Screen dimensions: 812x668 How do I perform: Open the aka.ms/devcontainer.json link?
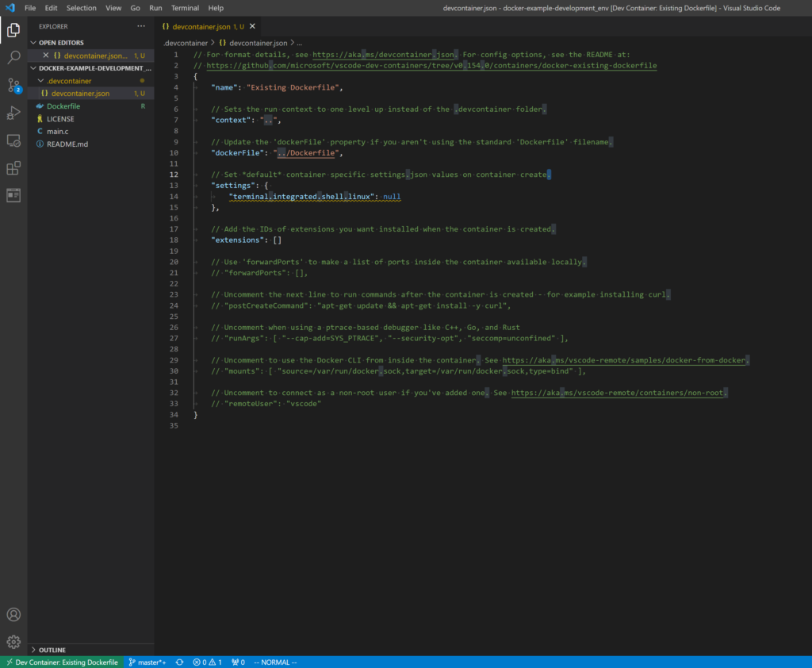click(384, 55)
